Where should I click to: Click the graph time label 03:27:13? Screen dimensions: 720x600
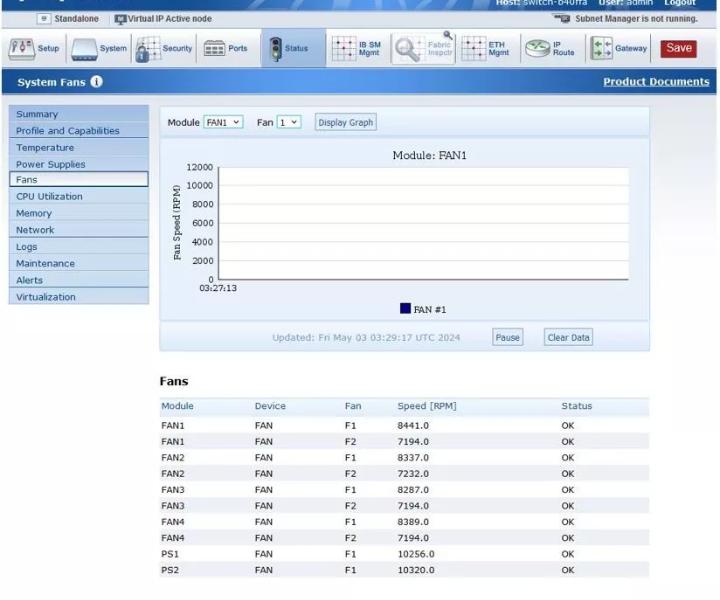pyautogui.click(x=218, y=288)
